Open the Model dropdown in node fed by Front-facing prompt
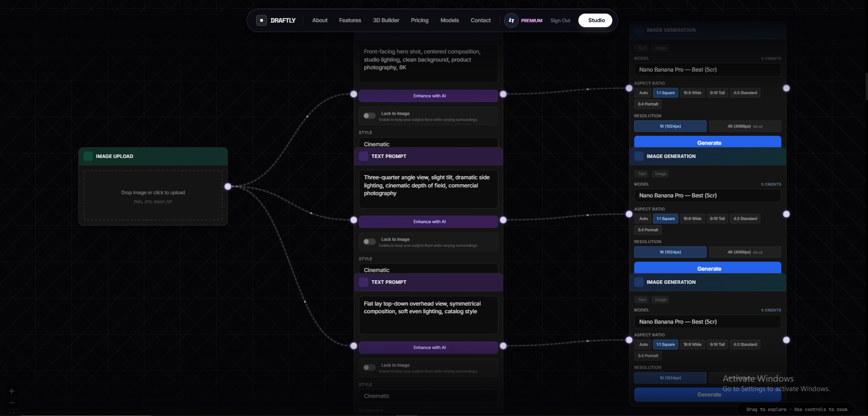 [707, 70]
